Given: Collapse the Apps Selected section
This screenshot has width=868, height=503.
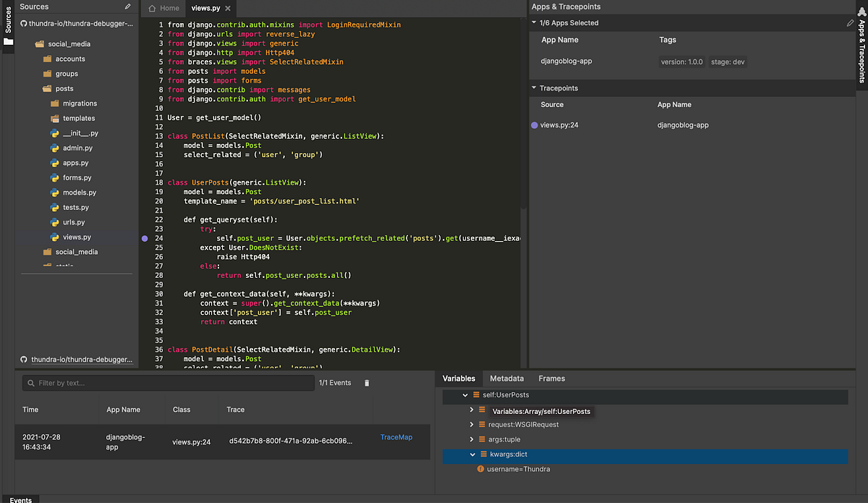Looking at the screenshot, I should [534, 22].
